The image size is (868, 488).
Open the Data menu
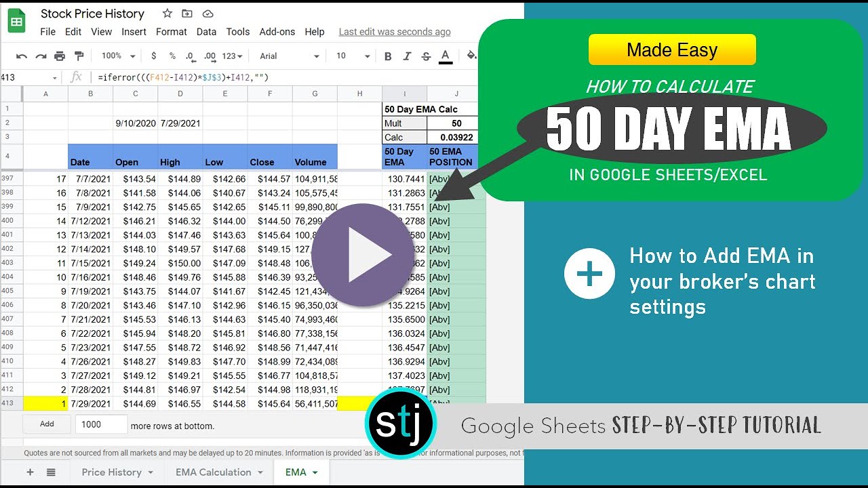tap(207, 32)
